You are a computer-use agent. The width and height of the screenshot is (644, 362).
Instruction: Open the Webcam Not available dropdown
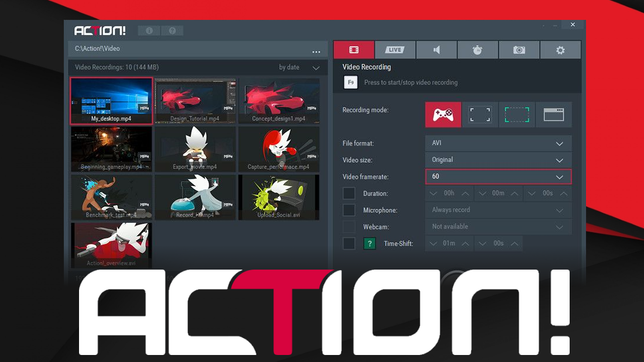498,226
